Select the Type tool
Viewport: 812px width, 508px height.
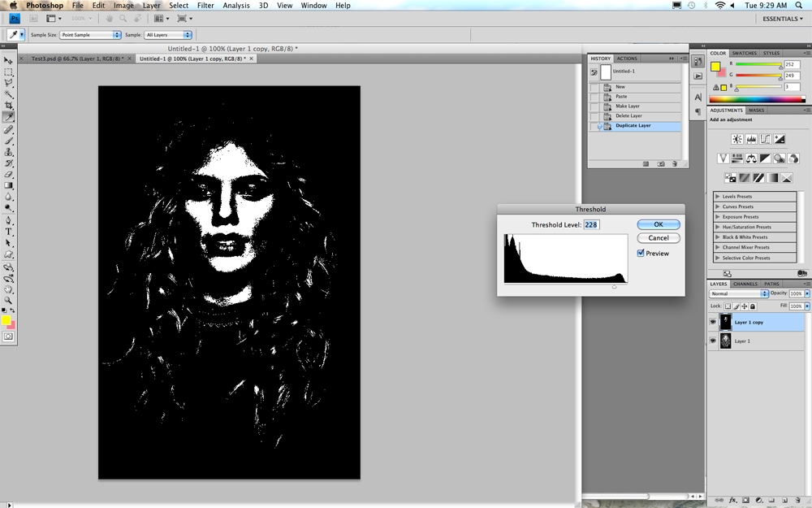tap(8, 232)
